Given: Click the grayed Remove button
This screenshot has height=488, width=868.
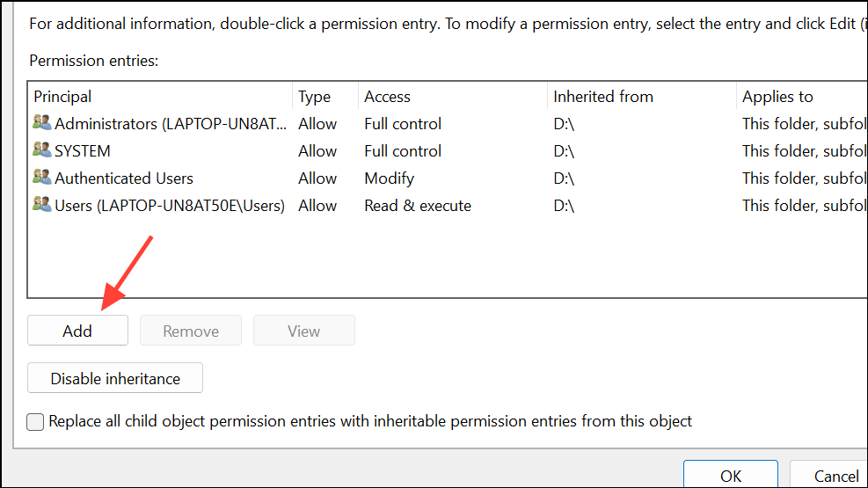Looking at the screenshot, I should pos(191,331).
